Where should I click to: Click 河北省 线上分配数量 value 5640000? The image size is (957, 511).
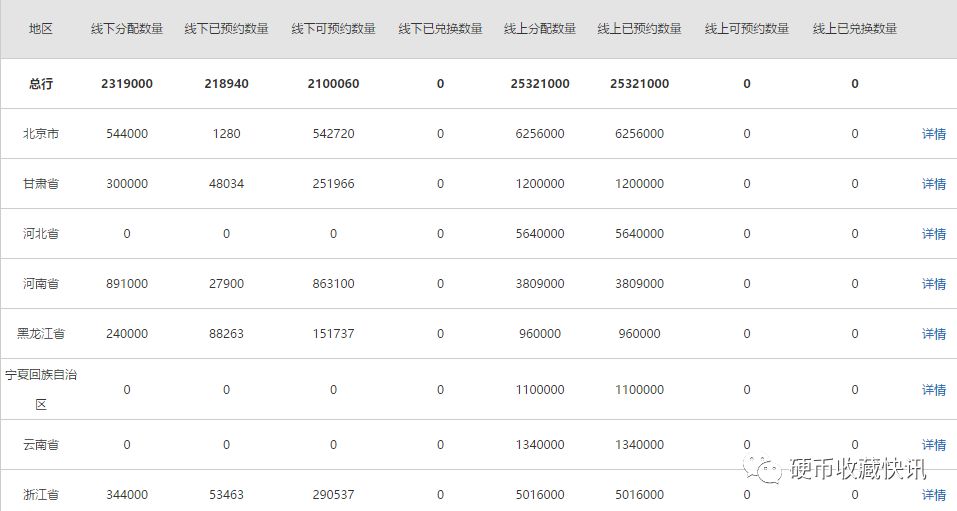pos(540,234)
